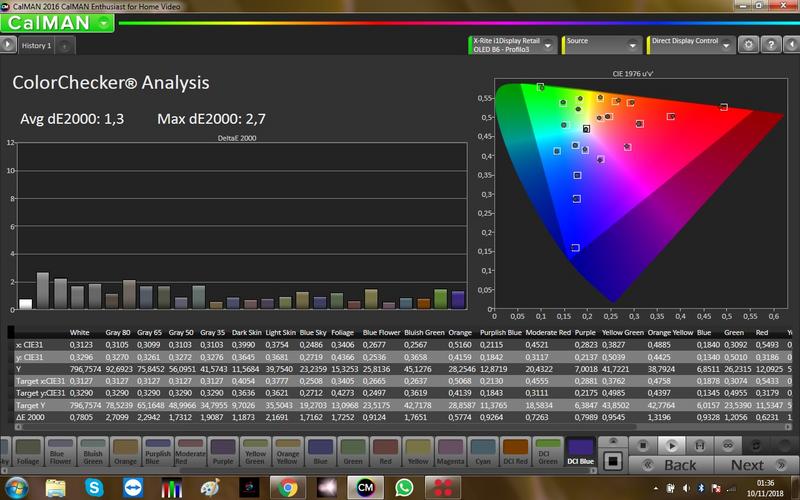Open Windows Explorer from taskbar
The width and height of the screenshot is (800, 500).
pos(56,488)
